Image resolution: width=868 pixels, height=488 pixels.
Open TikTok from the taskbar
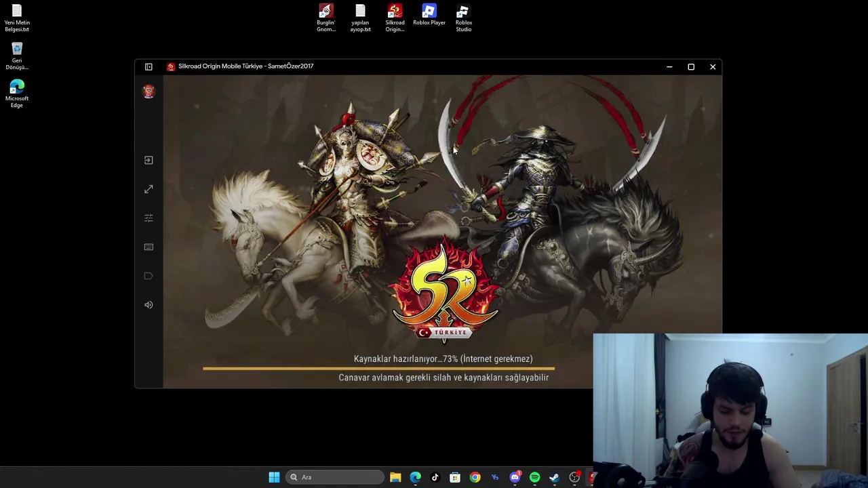(x=435, y=477)
